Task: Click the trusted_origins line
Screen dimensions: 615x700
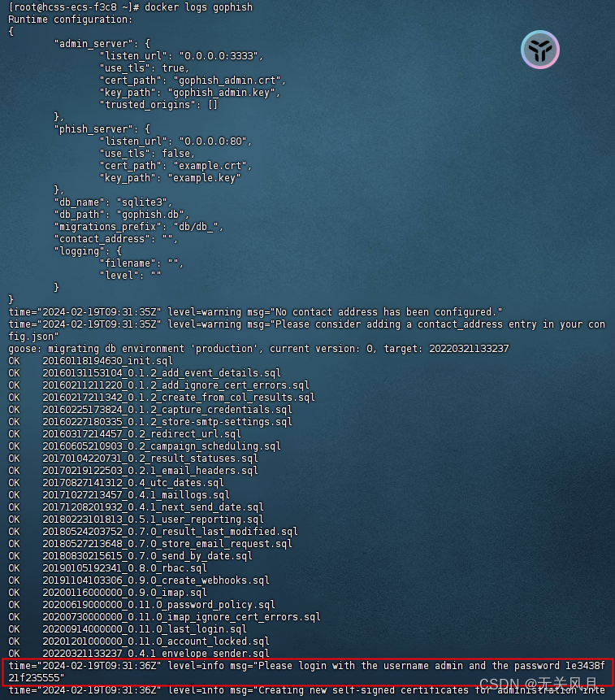Action: 158,104
